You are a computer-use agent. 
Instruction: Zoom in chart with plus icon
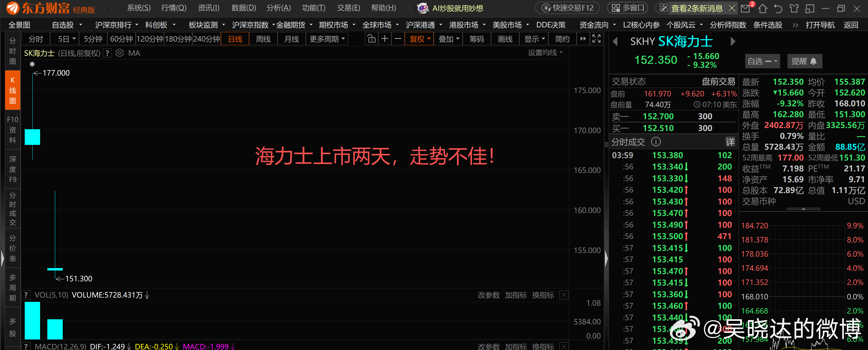point(385,39)
